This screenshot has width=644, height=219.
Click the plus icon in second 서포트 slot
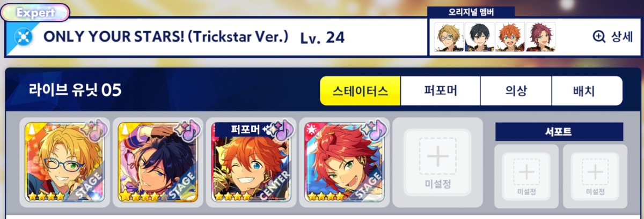pos(594,172)
